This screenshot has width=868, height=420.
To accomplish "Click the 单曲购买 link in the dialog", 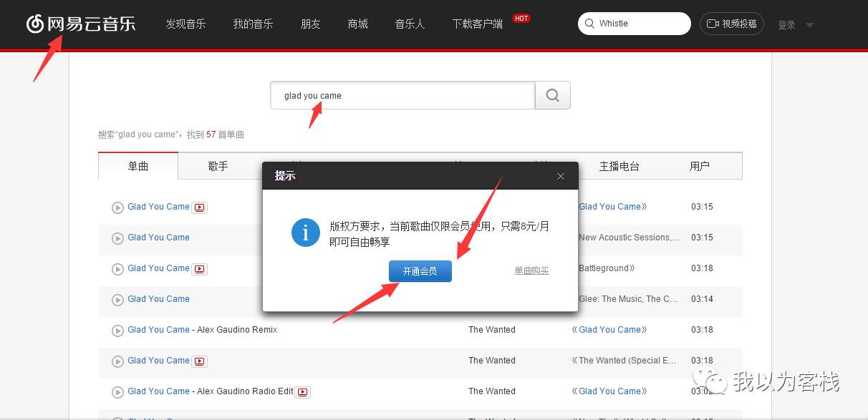I will click(531, 270).
